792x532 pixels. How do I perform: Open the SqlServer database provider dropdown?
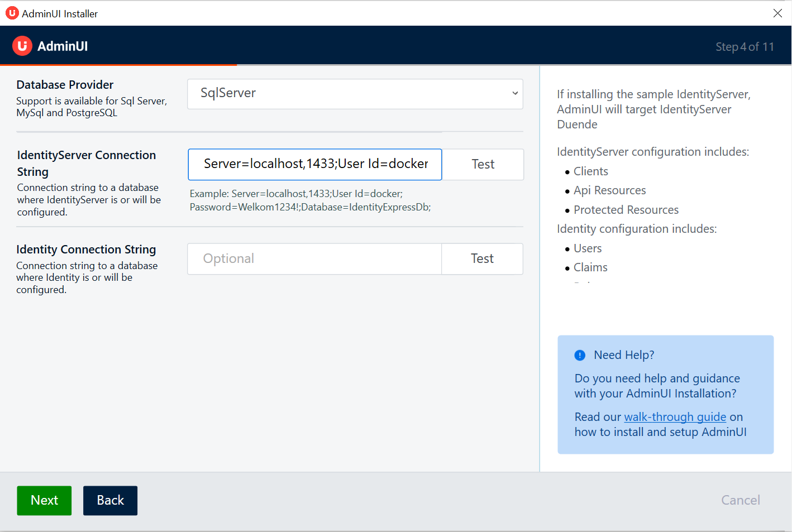coord(355,93)
